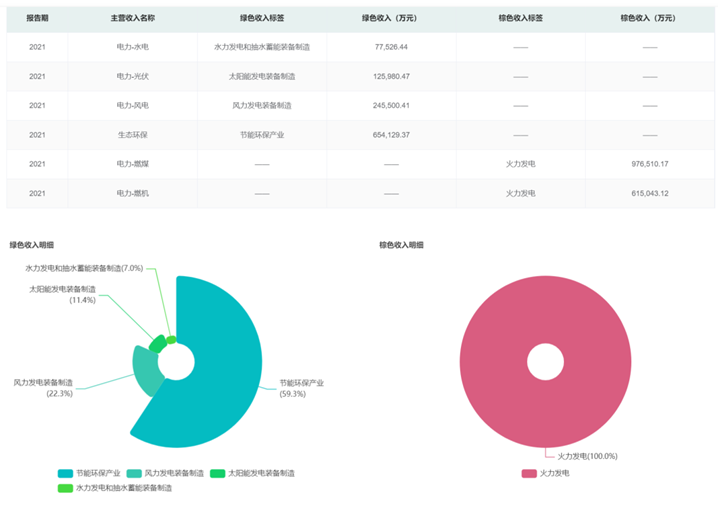The width and height of the screenshot is (718, 506).
Task: Click the 绿色收入标签 column header
Action: click(262, 18)
